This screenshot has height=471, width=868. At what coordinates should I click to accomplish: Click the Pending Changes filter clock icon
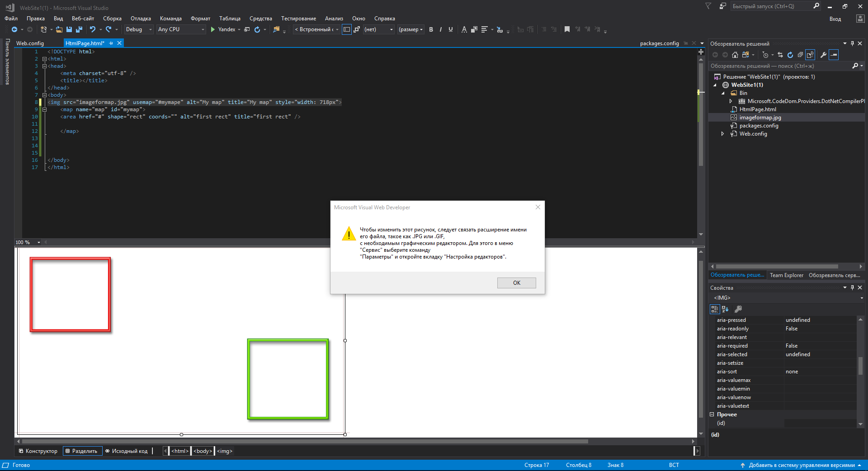point(765,55)
